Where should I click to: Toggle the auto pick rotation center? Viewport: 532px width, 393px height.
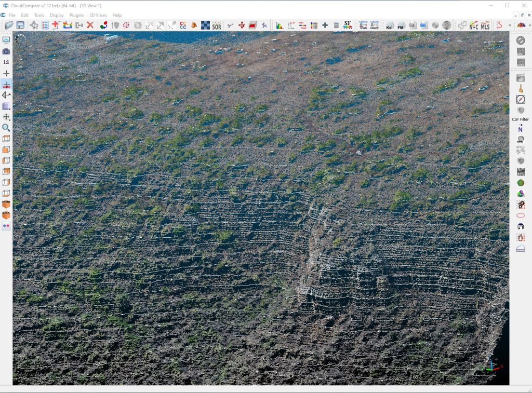click(6, 85)
